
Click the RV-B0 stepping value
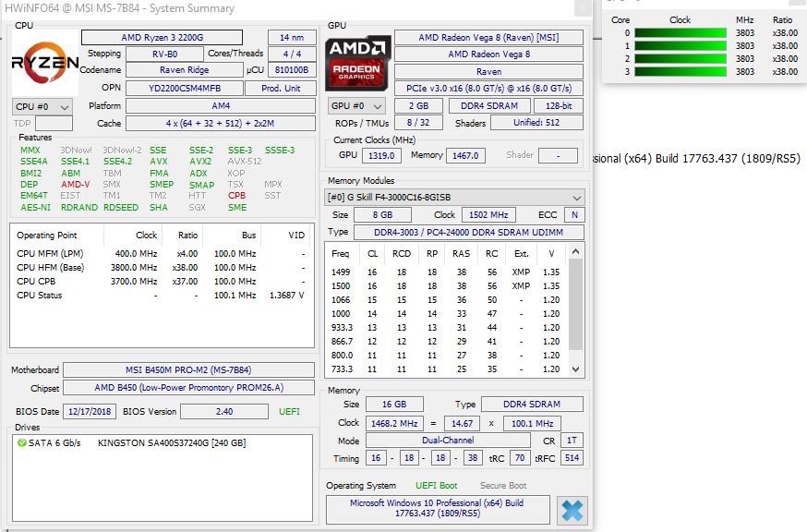tap(164, 54)
